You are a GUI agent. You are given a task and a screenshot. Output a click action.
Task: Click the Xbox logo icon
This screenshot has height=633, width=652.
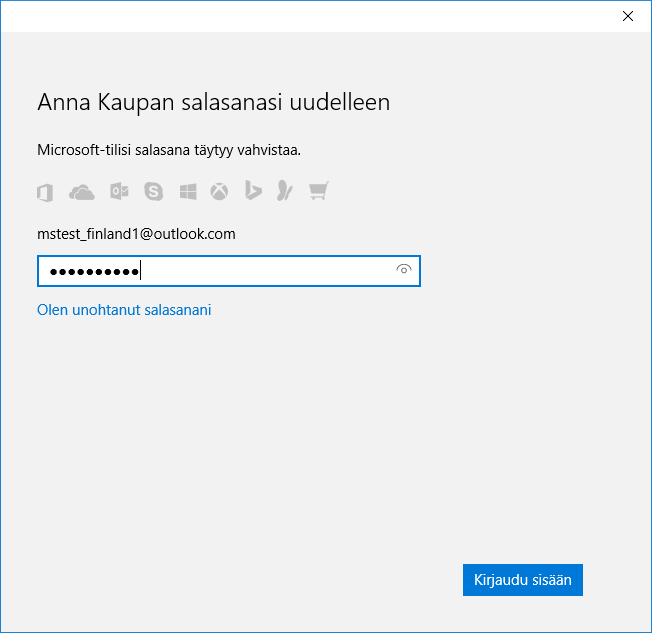tap(219, 191)
